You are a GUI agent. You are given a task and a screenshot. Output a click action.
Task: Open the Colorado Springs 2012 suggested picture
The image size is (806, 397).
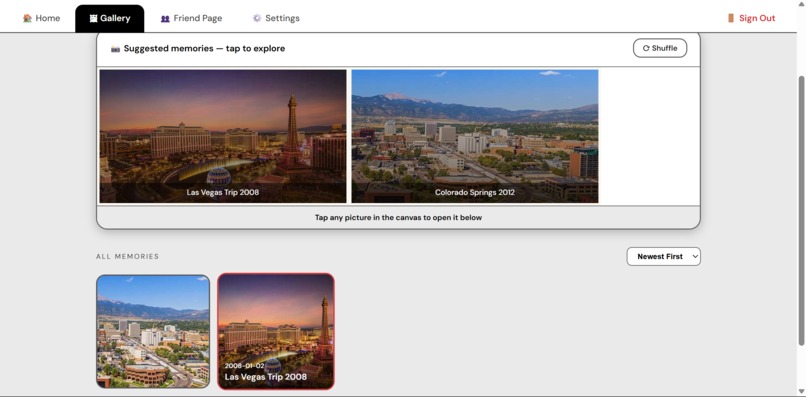point(475,136)
